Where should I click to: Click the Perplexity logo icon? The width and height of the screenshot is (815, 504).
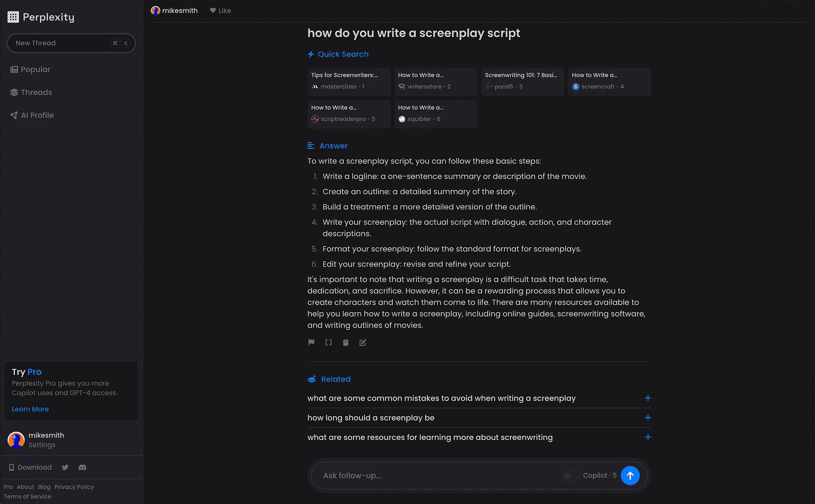[13, 17]
